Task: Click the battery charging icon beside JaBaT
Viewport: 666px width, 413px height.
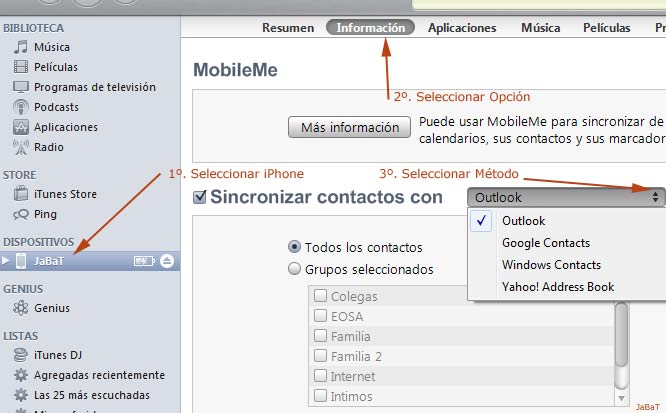Action: (x=144, y=261)
